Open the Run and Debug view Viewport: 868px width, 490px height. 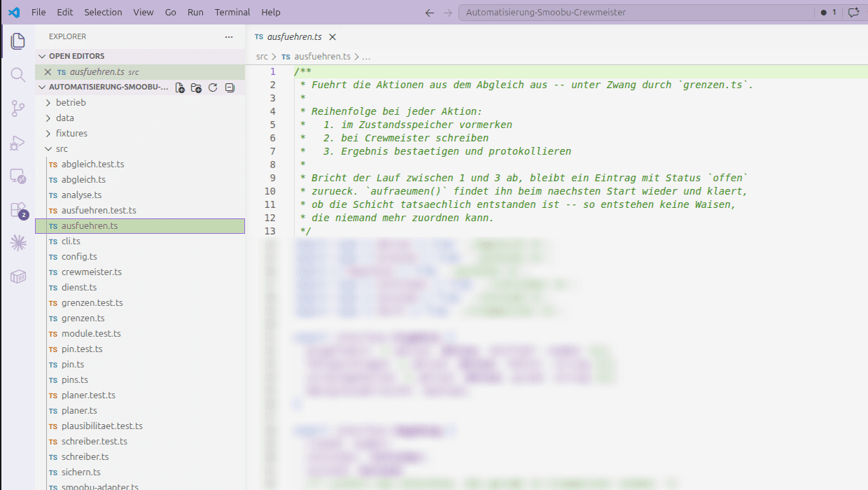tap(17, 143)
